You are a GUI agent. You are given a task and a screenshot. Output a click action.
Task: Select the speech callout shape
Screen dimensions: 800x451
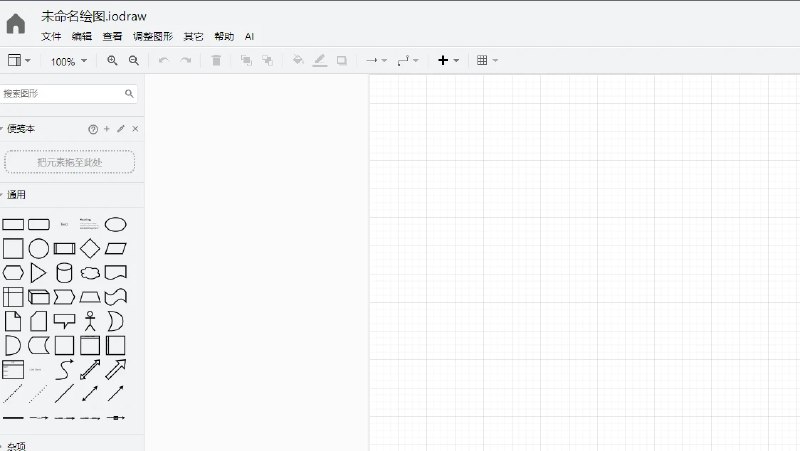[x=64, y=321]
